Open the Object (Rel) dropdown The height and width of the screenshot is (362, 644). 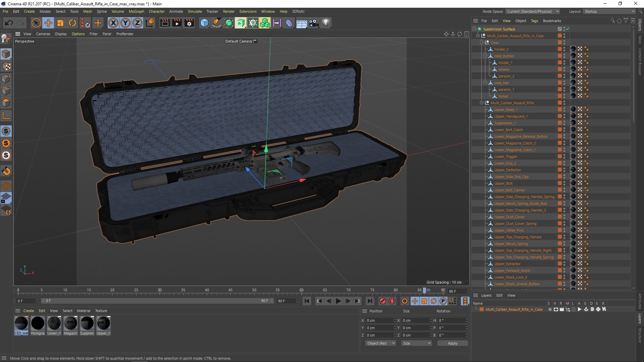(380, 344)
